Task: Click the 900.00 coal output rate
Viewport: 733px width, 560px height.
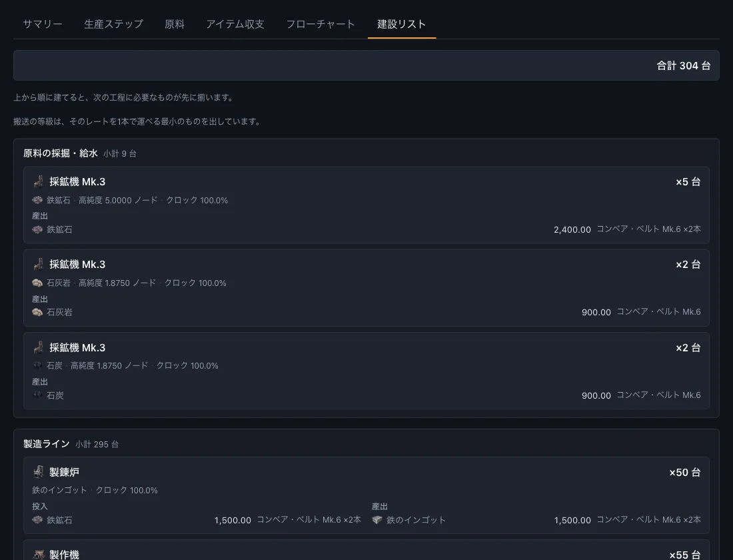Action: (596, 395)
